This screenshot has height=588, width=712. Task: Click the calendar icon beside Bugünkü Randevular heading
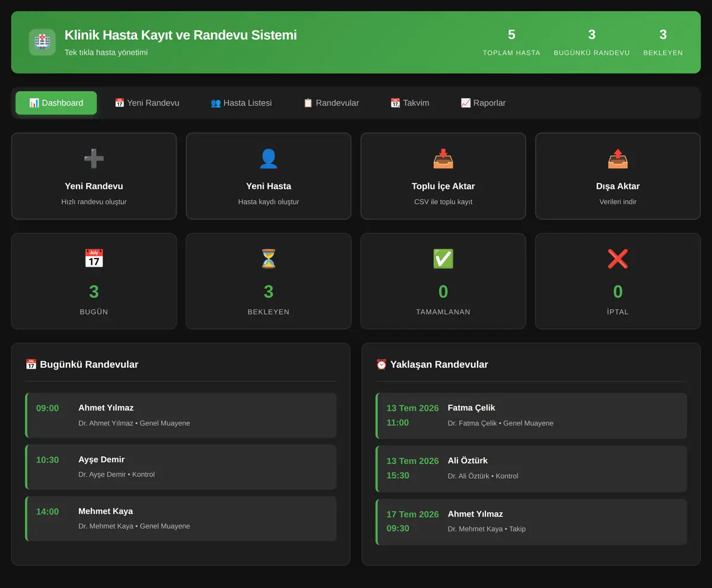(31, 364)
